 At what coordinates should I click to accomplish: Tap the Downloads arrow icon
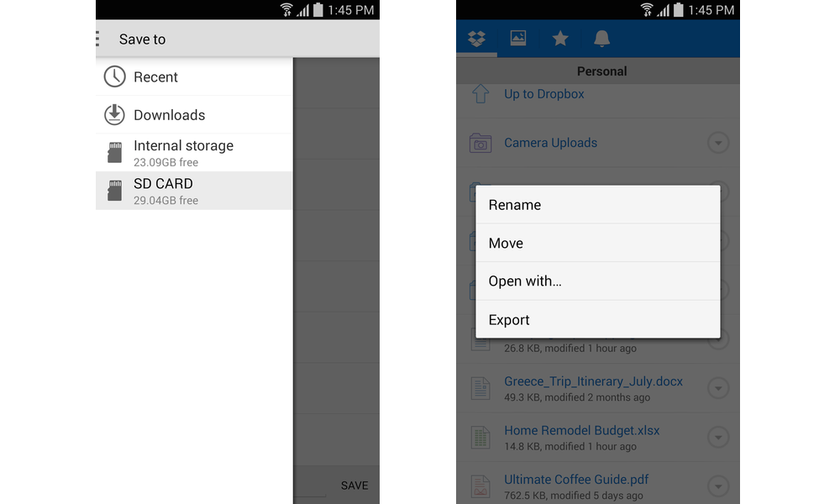[114, 115]
